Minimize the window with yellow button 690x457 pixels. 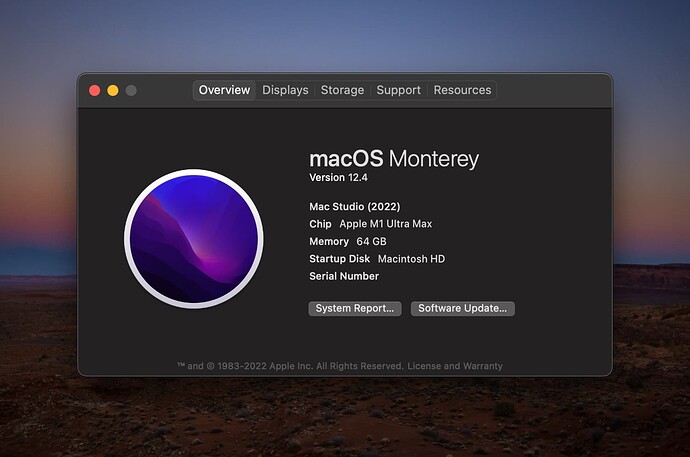[113, 91]
